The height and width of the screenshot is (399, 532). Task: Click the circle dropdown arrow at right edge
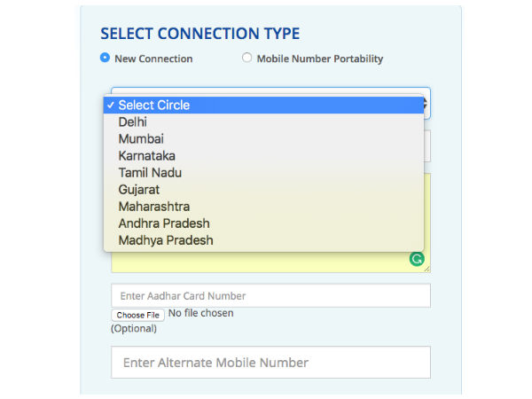tap(426, 105)
